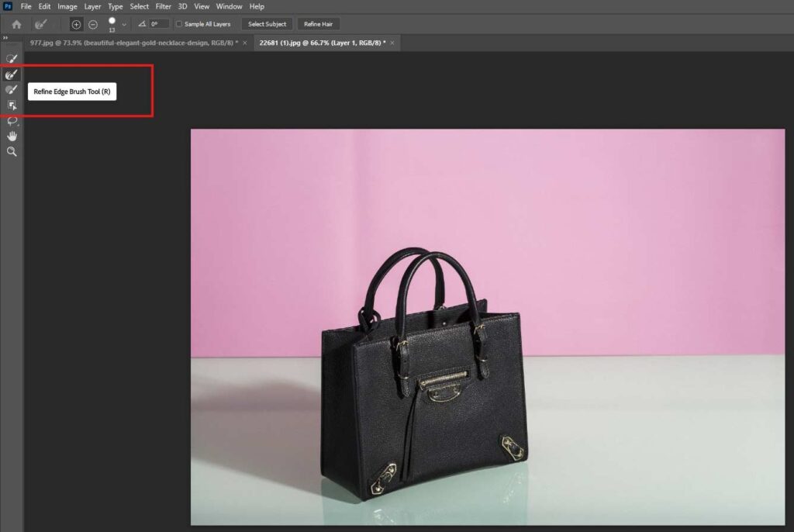
Task: Select the Refine Edge Brush tool
Action: pos(11,74)
